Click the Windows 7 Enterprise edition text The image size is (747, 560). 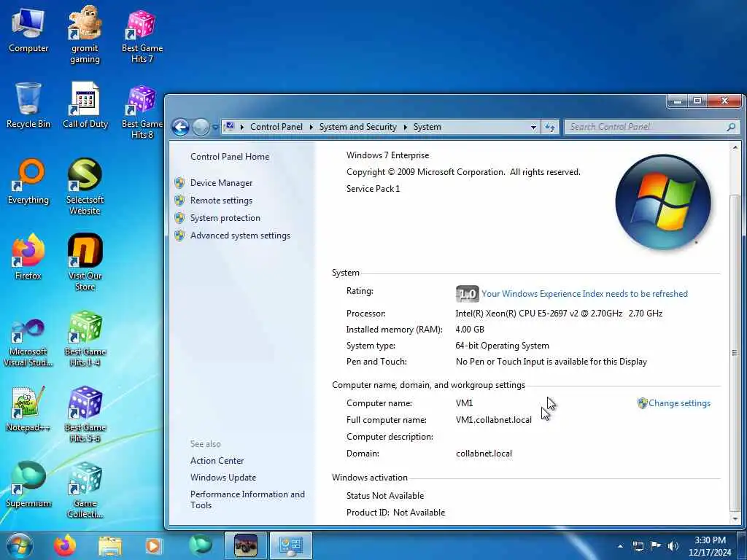click(388, 155)
